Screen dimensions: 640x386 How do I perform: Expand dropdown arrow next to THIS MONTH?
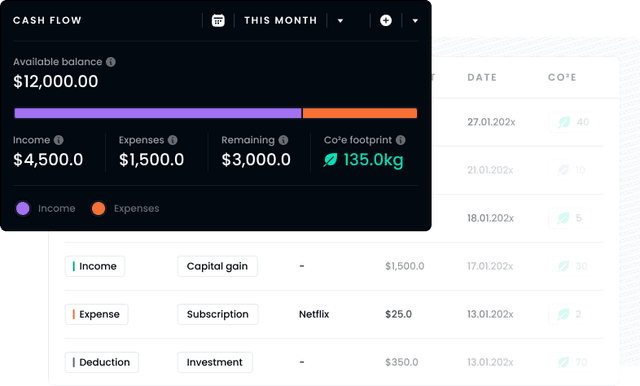(340, 21)
